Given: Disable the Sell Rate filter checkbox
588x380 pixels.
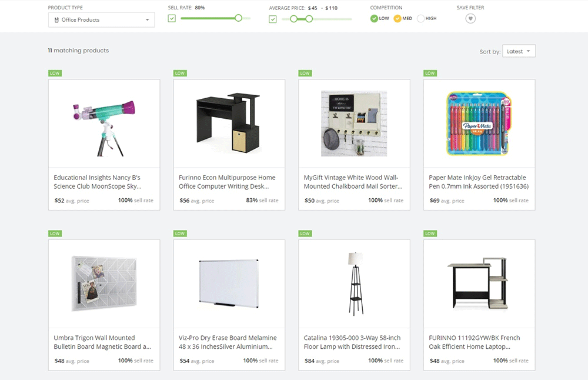Looking at the screenshot, I should (x=172, y=19).
